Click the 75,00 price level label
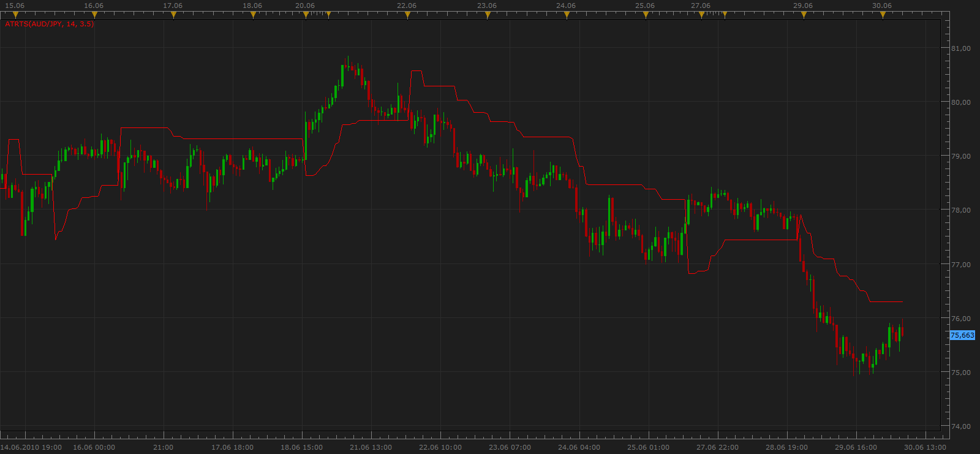 pyautogui.click(x=961, y=373)
